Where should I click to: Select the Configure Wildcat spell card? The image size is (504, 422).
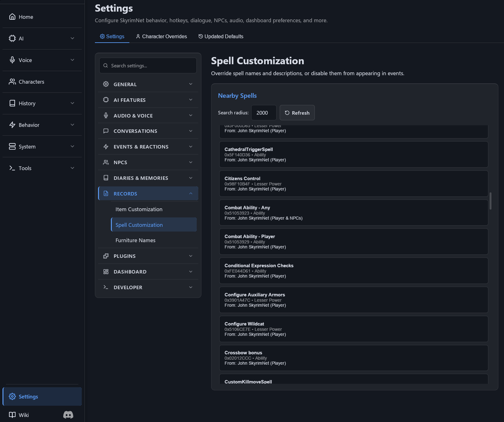354,329
